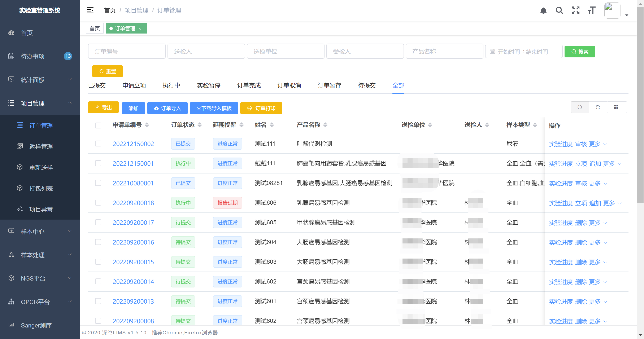The height and width of the screenshot is (339, 644).
Task: Open 待办事项 in the sidebar
Action: (40, 56)
